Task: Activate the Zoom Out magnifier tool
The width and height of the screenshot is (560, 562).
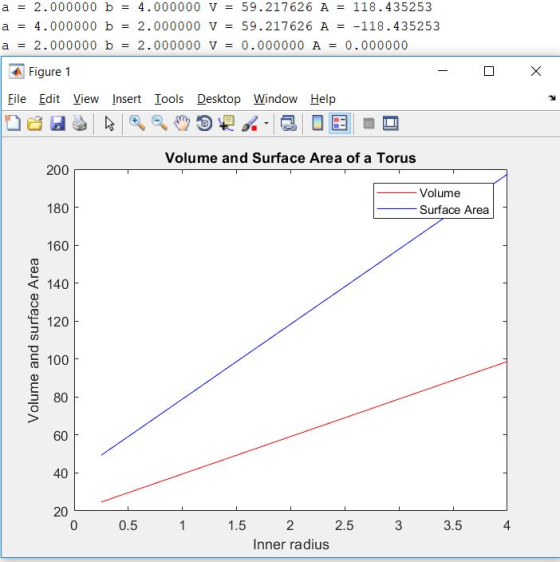Action: point(160,123)
